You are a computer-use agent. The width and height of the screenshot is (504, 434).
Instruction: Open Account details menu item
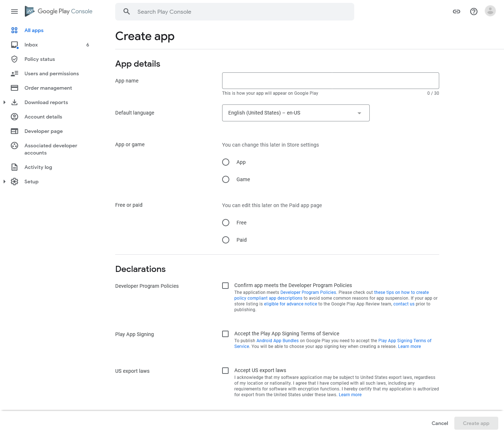(x=43, y=117)
